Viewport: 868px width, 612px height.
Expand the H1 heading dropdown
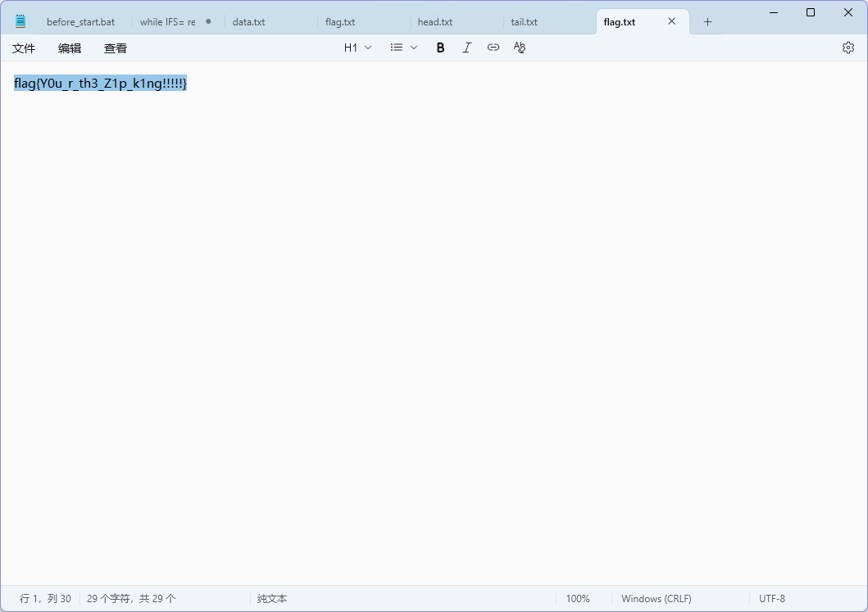(x=357, y=48)
